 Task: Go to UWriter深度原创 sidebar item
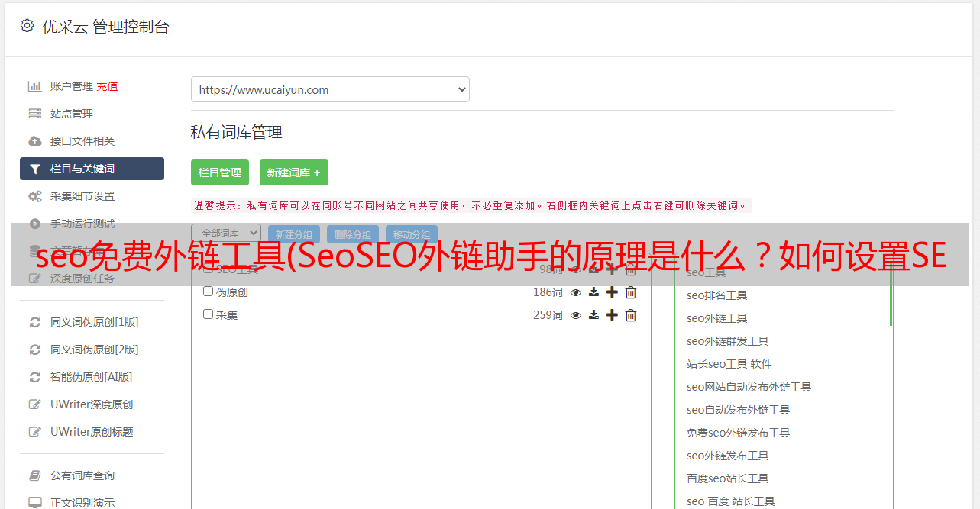92,404
